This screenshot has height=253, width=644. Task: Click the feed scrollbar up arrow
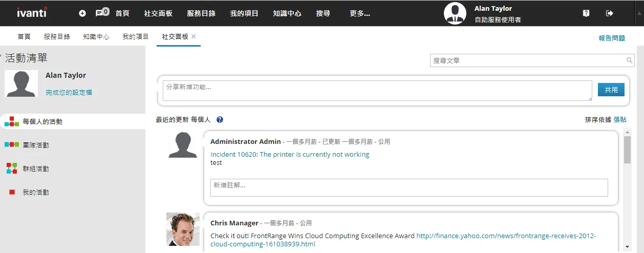[x=628, y=132]
